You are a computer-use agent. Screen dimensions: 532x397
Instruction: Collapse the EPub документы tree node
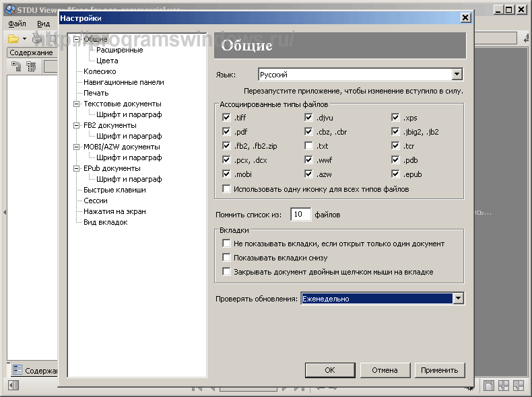tap(77, 168)
